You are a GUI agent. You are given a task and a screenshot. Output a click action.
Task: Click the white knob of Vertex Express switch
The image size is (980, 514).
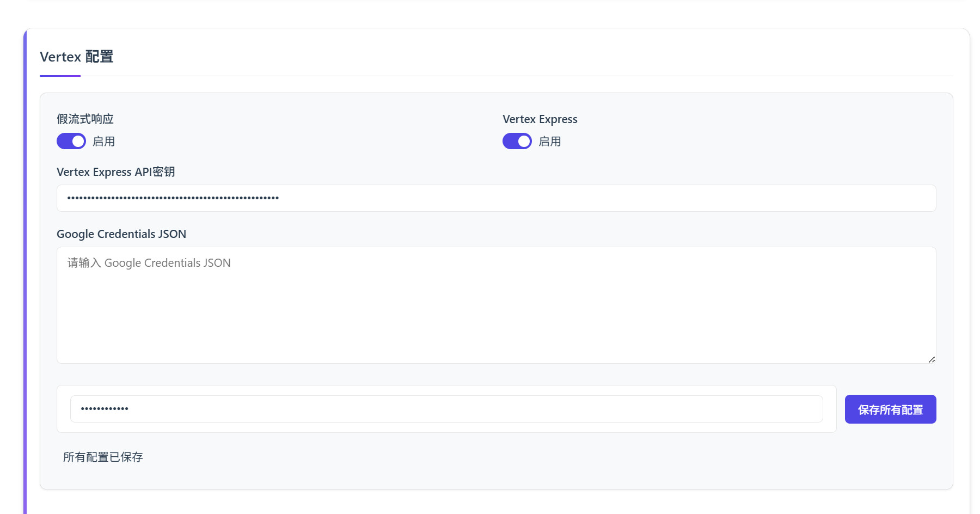coord(524,142)
